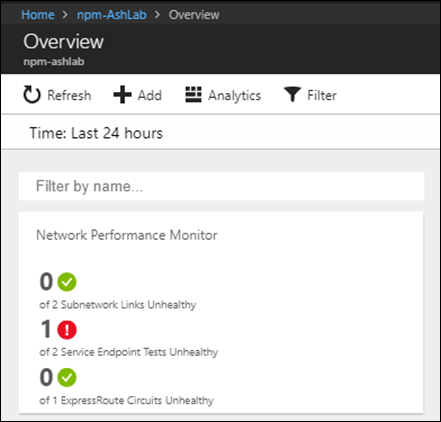Click green check icon for ExpressRoute Circuits
Viewport: 441px width, 422px height.
click(x=67, y=377)
